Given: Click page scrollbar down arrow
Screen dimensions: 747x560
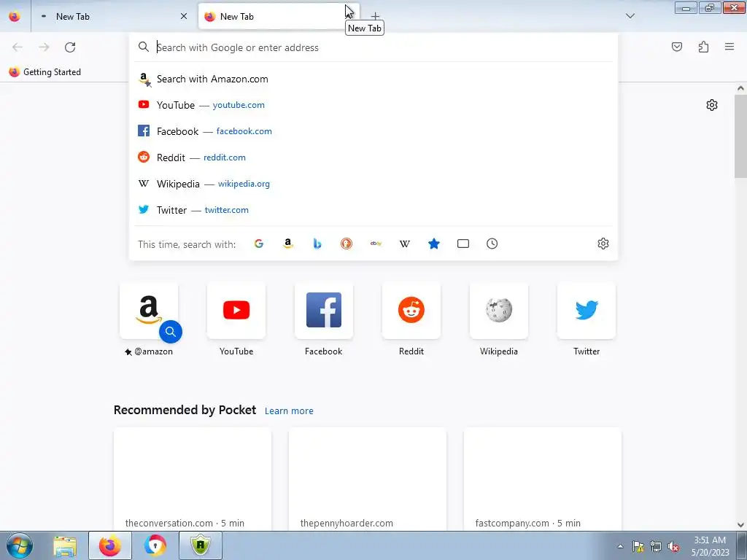Looking at the screenshot, I should [x=740, y=525].
